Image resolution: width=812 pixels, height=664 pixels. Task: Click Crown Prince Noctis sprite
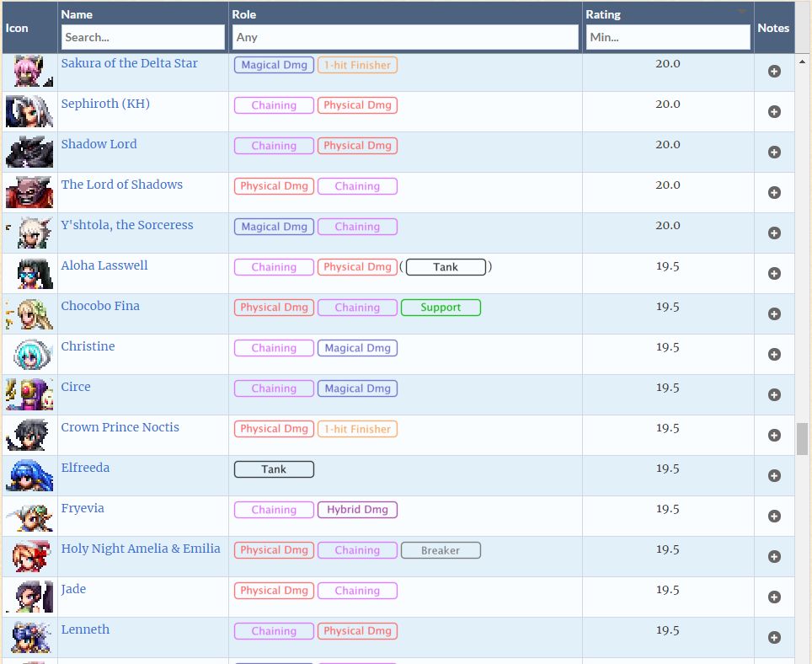[29, 434]
